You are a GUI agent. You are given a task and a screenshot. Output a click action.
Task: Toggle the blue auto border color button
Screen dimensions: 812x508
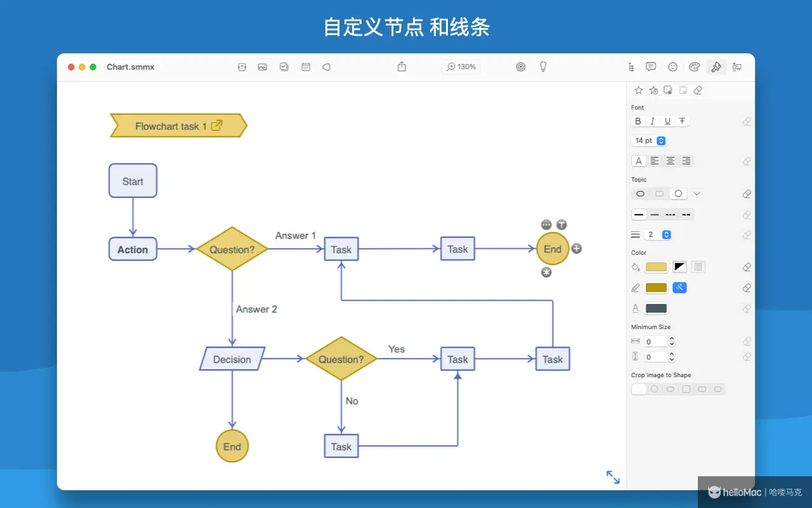[679, 288]
